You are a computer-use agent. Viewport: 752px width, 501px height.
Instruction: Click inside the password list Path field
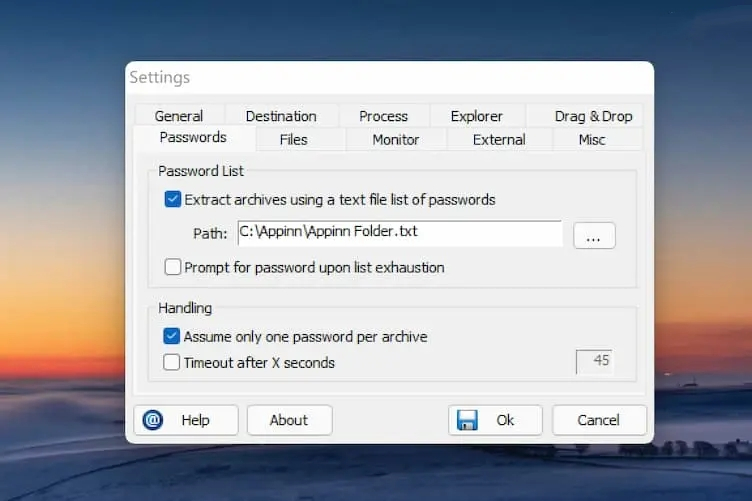(400, 233)
